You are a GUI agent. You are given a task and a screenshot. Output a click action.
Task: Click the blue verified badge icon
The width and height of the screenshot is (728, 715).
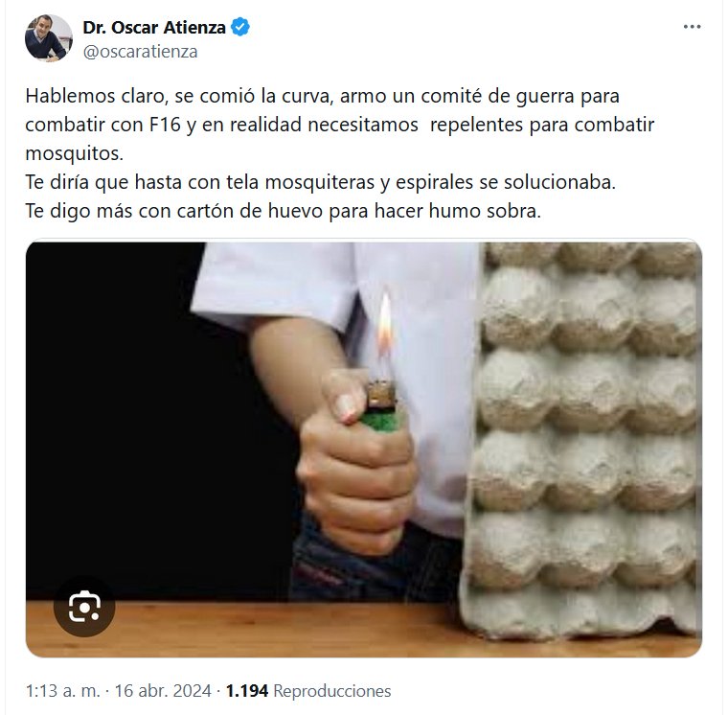(240, 28)
